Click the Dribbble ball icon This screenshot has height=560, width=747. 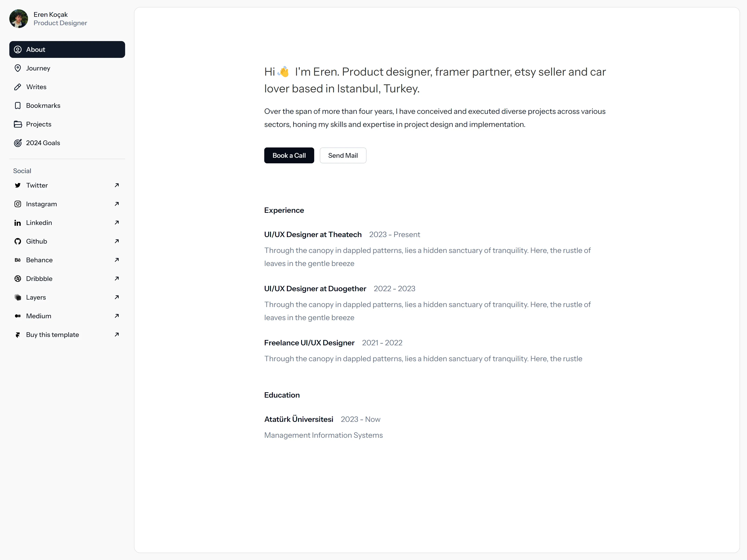pyautogui.click(x=18, y=278)
